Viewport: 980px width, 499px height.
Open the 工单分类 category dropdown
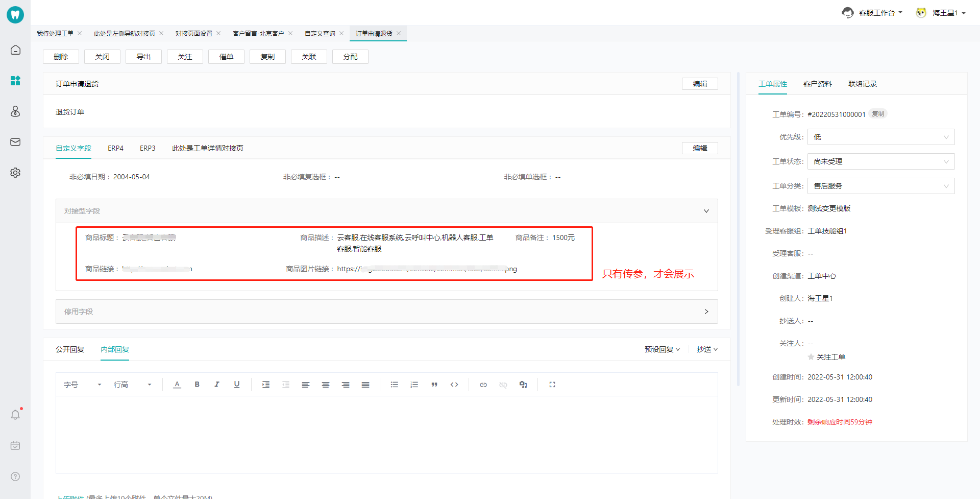881,186
